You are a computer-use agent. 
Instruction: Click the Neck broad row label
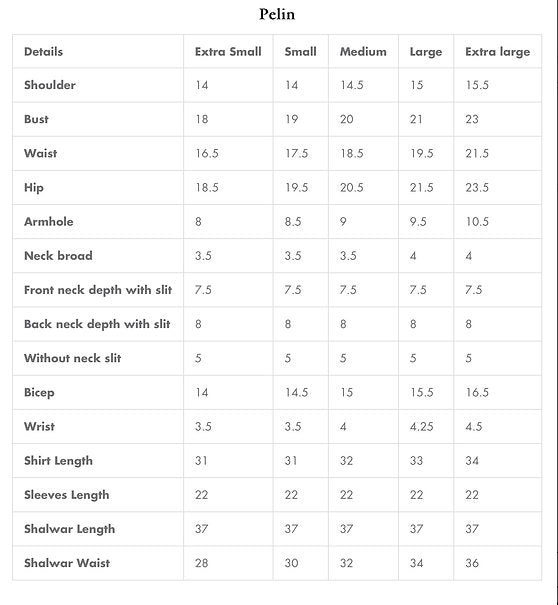coord(58,256)
